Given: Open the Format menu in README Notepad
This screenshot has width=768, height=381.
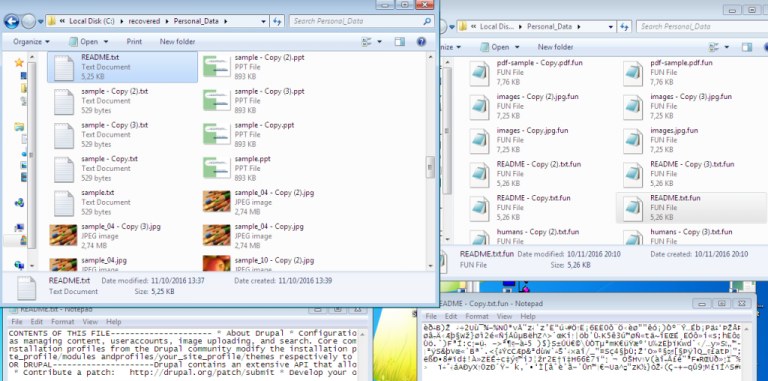Looking at the screenshot, I should (63, 322).
